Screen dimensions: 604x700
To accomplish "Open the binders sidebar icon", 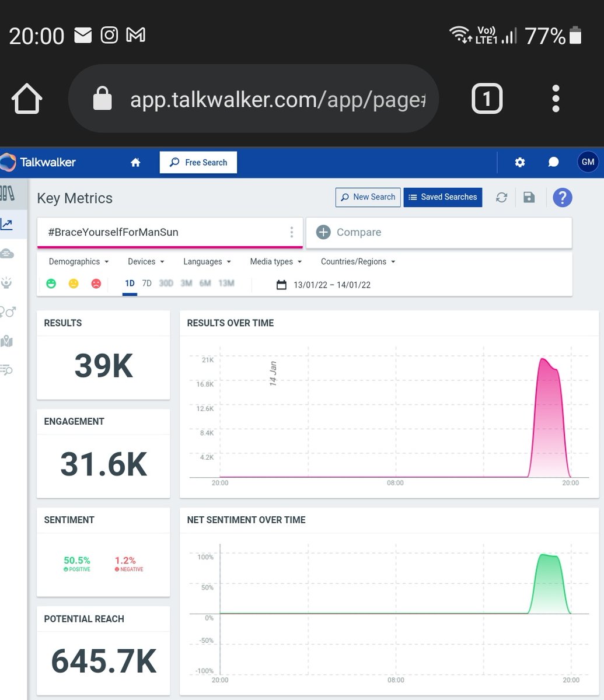I will pyautogui.click(x=7, y=194).
